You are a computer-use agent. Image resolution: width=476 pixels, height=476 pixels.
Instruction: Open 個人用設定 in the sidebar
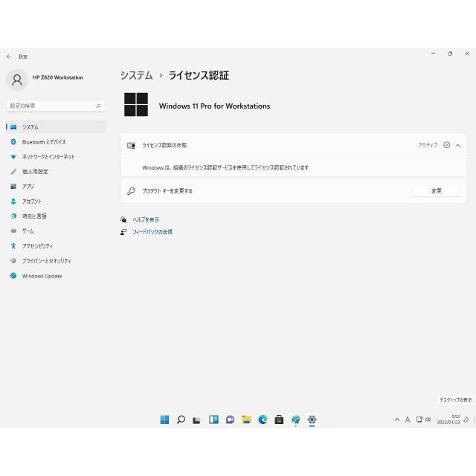click(x=56, y=172)
